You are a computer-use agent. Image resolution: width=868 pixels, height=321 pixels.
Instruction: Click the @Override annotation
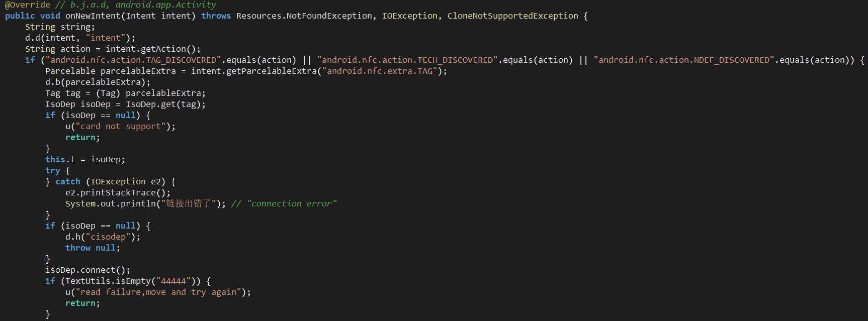coord(28,5)
